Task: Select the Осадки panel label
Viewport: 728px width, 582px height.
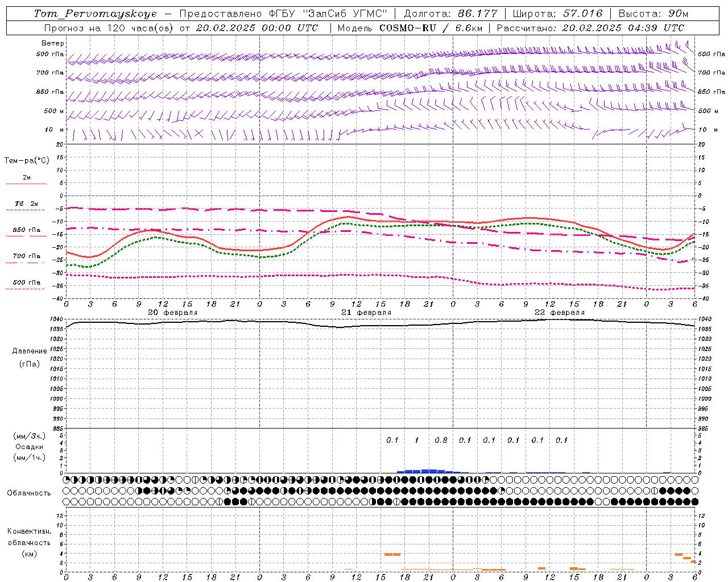Action: (x=30, y=447)
